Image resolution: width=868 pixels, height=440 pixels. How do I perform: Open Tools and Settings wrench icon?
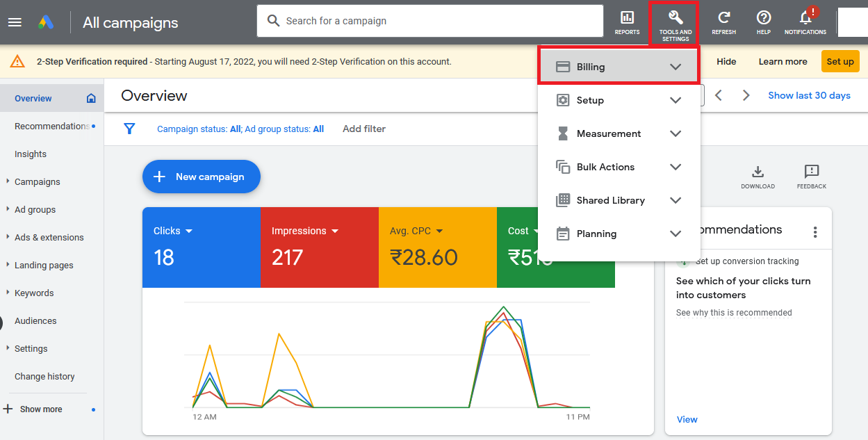(675, 22)
